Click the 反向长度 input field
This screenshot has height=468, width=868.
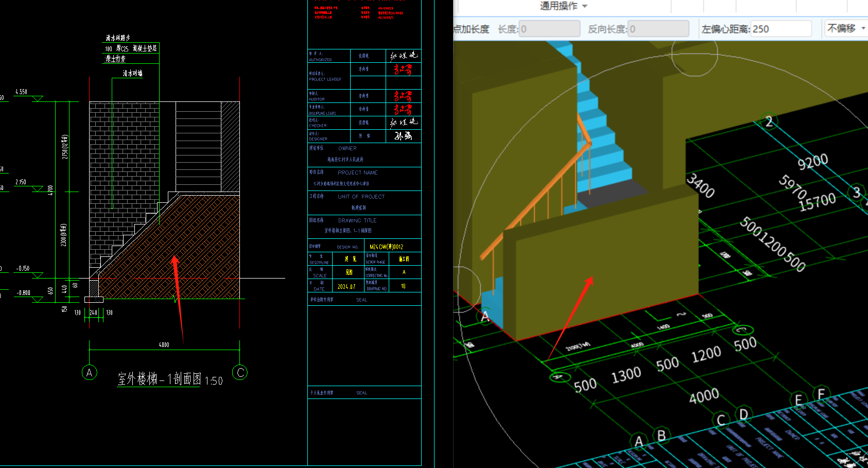pyautogui.click(x=658, y=29)
